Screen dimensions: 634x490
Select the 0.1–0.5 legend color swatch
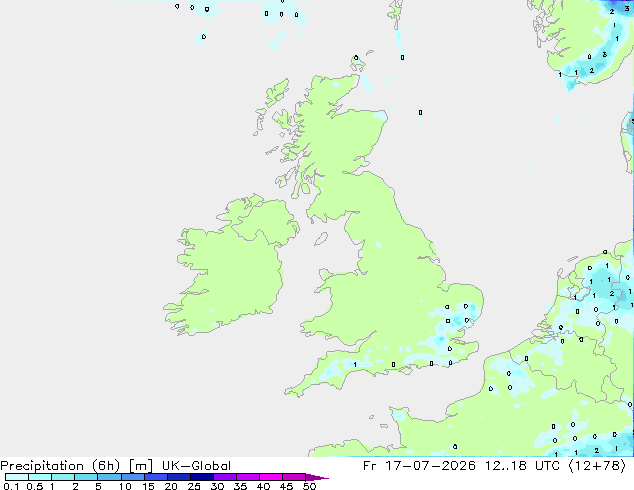point(17,477)
